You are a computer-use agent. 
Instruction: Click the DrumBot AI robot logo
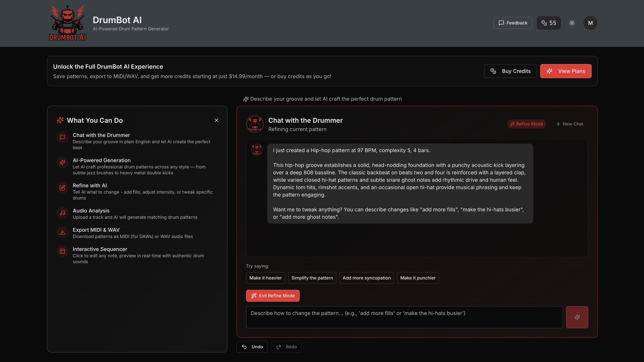[67, 23]
